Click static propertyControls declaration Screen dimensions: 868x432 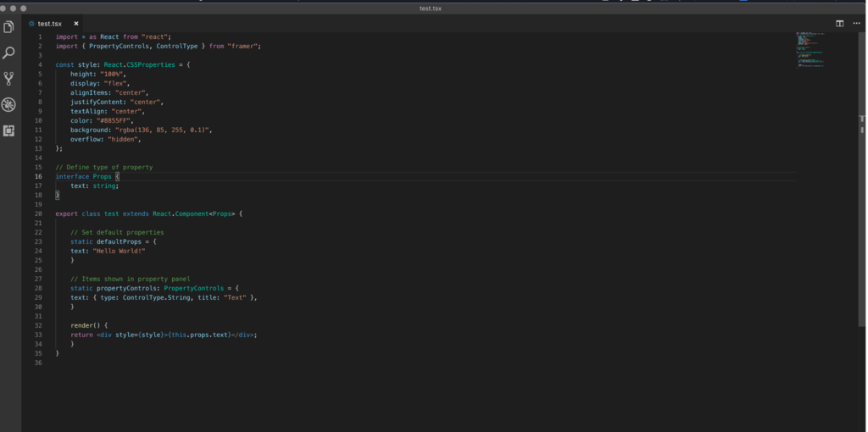point(154,288)
